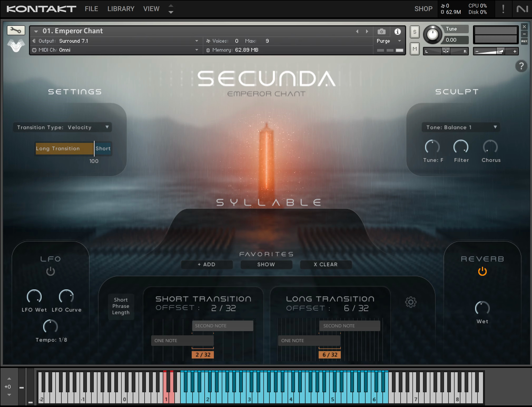The height and width of the screenshot is (407, 532).
Task: Open the Tone: Balance 1 dropdown
Action: click(461, 127)
